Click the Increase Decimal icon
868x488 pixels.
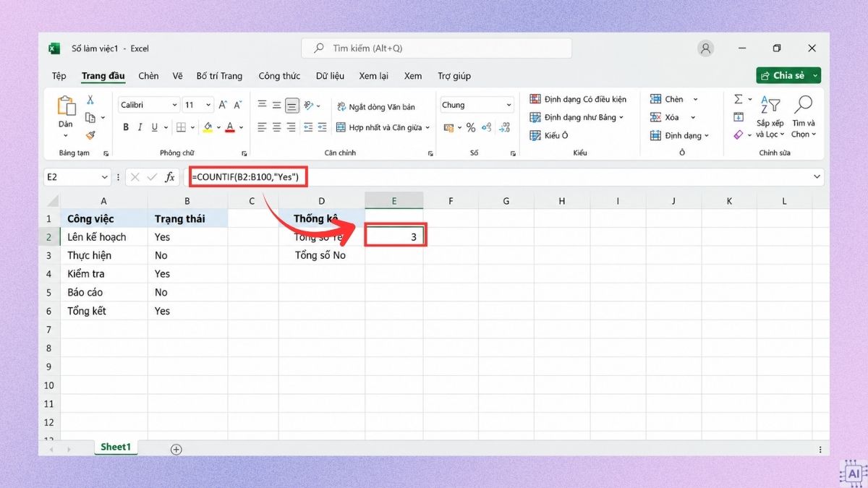point(486,127)
